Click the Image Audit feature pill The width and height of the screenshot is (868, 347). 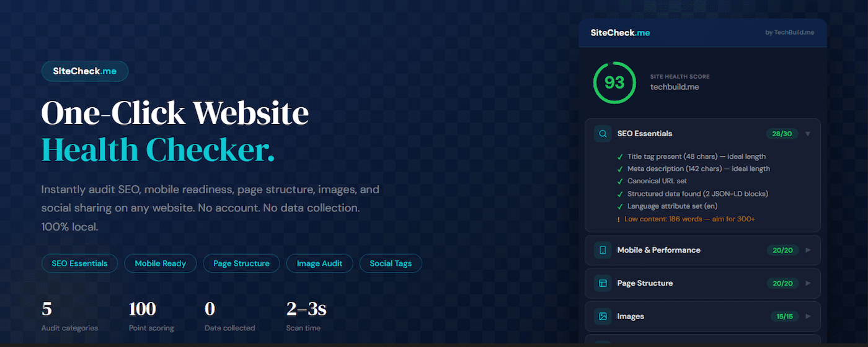[320, 263]
